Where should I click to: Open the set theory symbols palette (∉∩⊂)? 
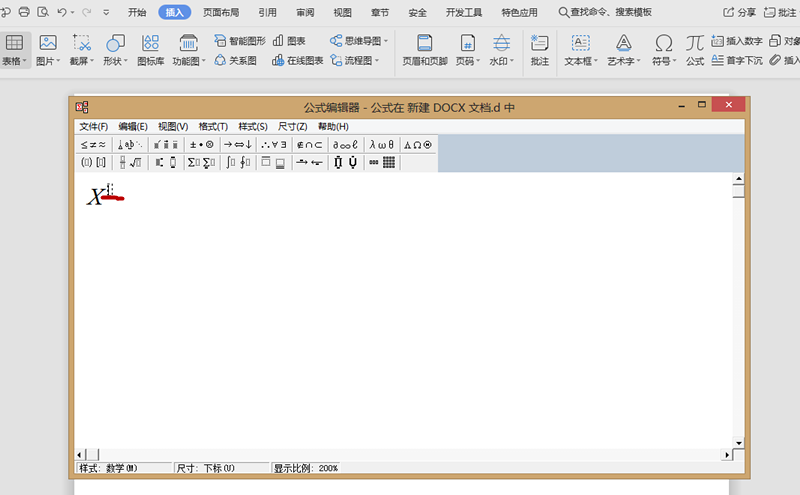309,145
